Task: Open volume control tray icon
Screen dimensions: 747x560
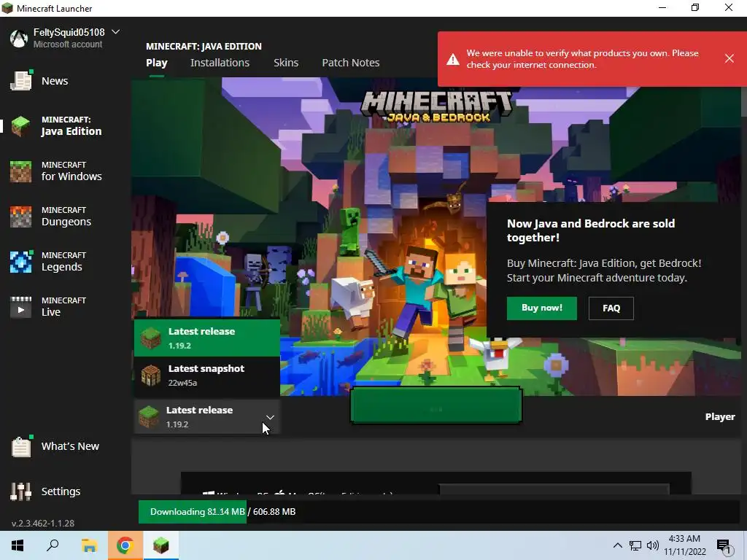Action: (653, 545)
